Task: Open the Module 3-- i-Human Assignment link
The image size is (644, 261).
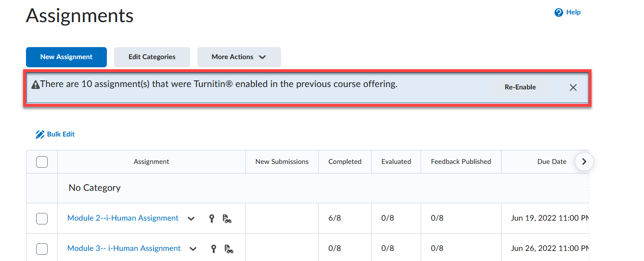Action: [x=124, y=249]
